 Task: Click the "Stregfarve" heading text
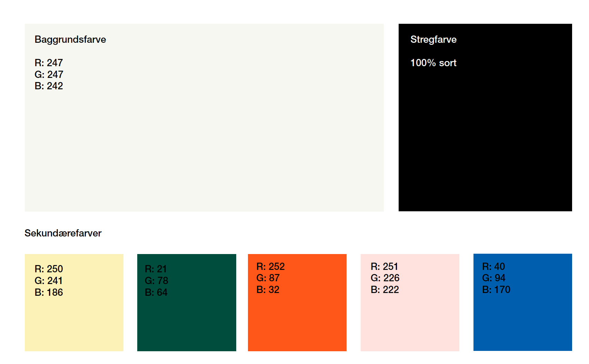coord(433,40)
